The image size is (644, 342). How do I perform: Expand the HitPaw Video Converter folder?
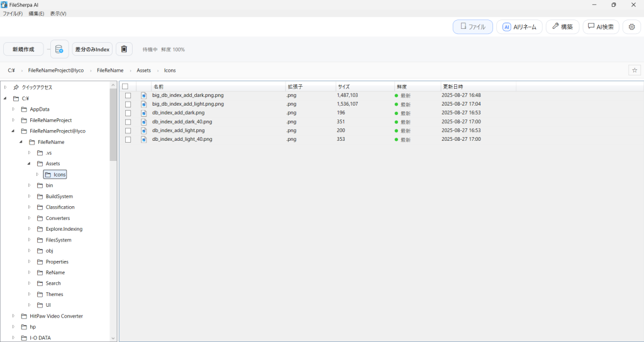[x=13, y=316]
